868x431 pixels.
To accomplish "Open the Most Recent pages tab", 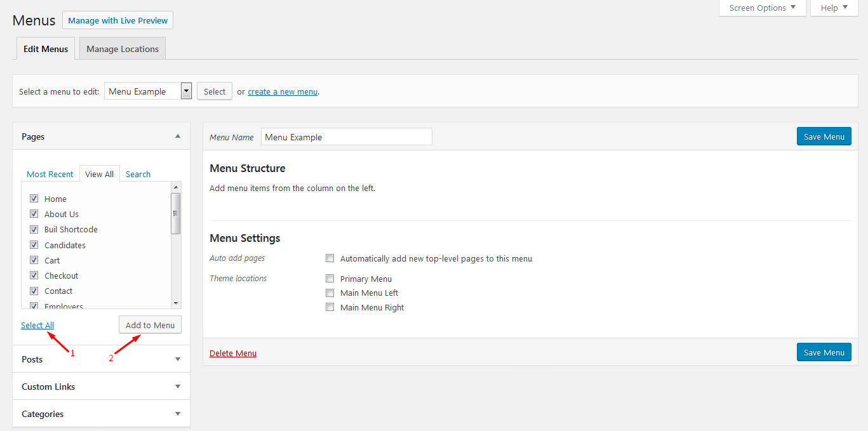I will click(50, 174).
